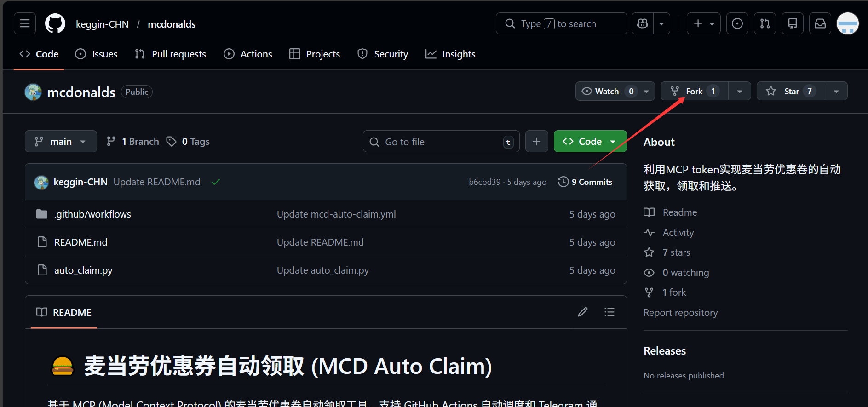Open the star lists dropdown arrow

836,91
